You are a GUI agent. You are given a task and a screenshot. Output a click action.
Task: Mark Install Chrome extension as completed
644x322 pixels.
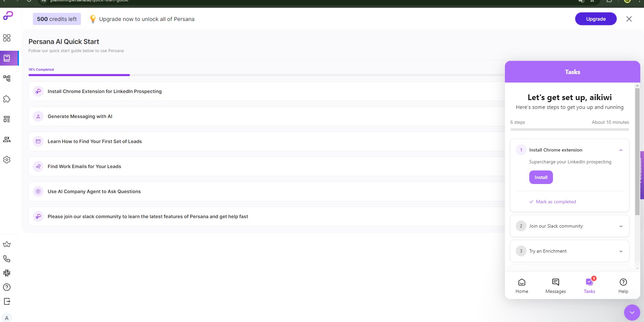[x=553, y=202]
